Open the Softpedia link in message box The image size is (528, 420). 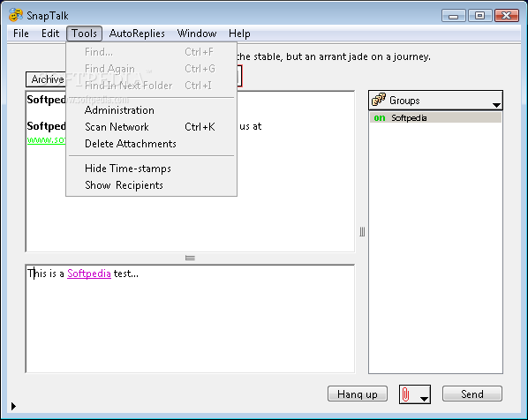coord(89,274)
